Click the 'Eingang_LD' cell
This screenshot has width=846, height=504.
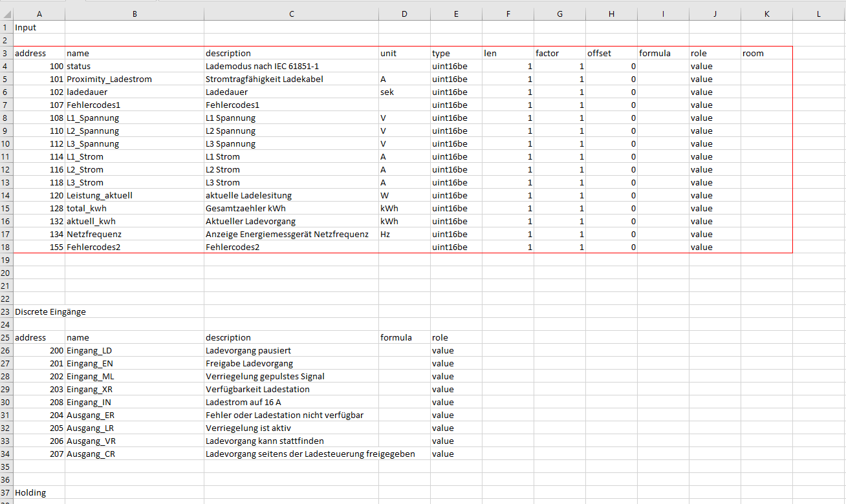click(x=135, y=350)
